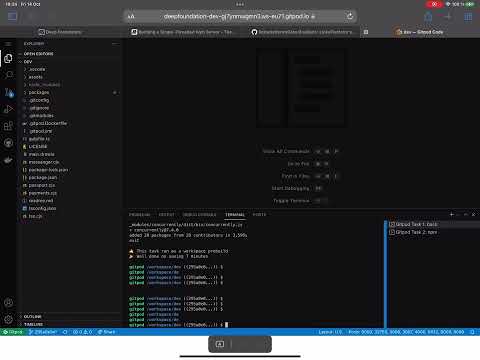This screenshot has width=480, height=360.
Task: Open the Manage gear in the activity bar
Action: [x=8, y=319]
